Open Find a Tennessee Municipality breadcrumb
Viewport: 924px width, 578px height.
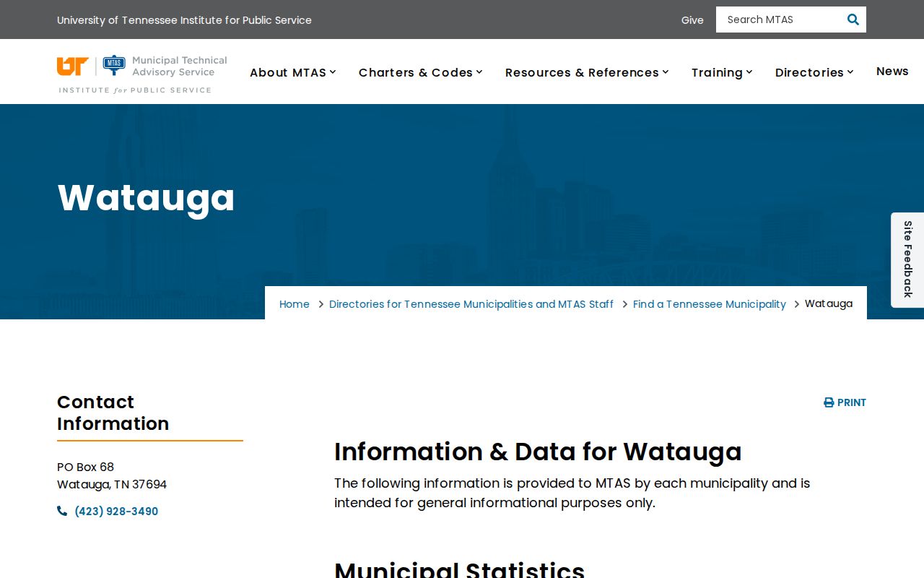click(x=710, y=304)
